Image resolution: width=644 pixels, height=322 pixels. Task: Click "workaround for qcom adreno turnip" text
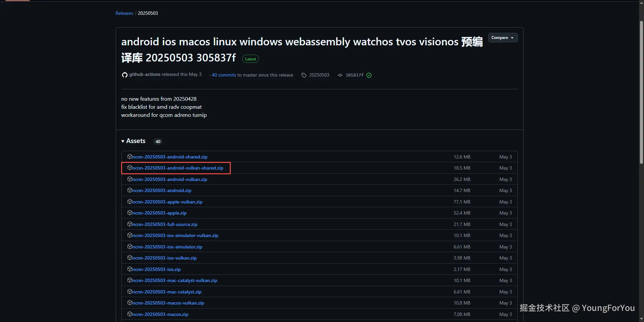(x=164, y=115)
